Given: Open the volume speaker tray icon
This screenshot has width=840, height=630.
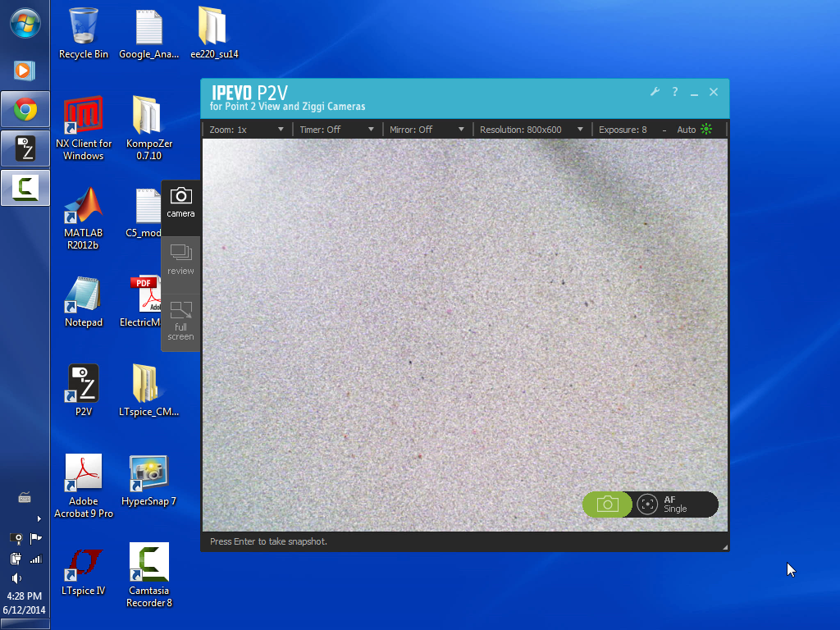Looking at the screenshot, I should click(16, 578).
